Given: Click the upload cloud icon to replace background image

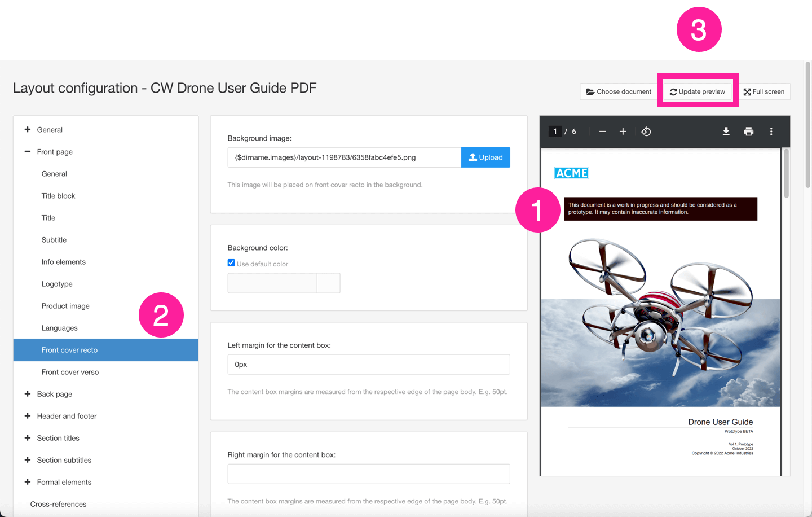Looking at the screenshot, I should click(473, 157).
